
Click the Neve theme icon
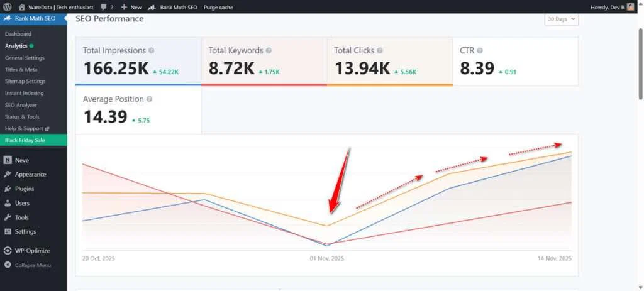click(x=8, y=160)
